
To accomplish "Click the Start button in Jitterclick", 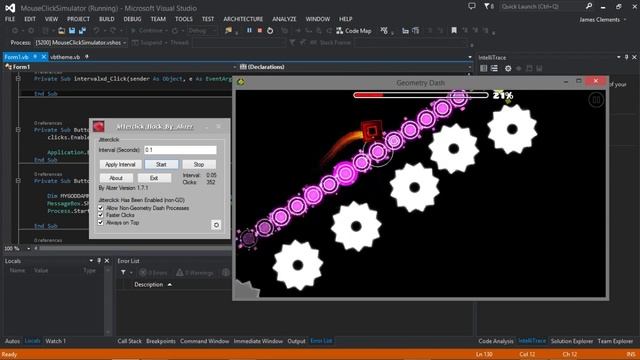I will click(161, 164).
